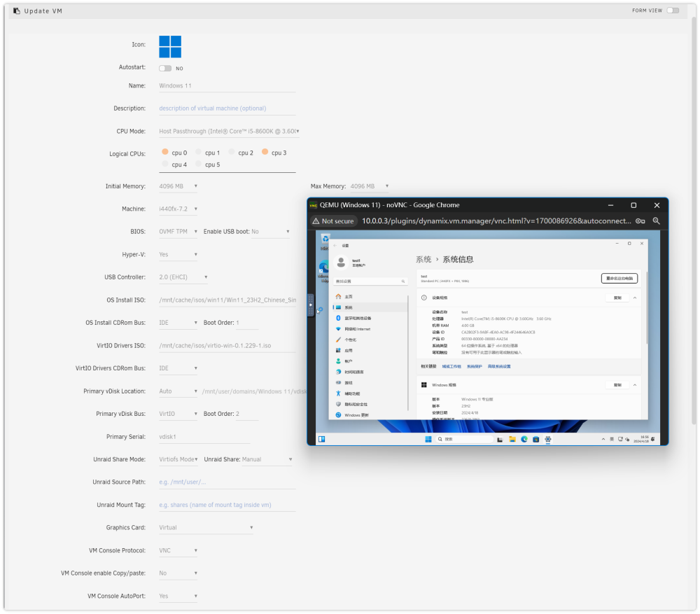Toggle logical cpu 1

(x=199, y=152)
